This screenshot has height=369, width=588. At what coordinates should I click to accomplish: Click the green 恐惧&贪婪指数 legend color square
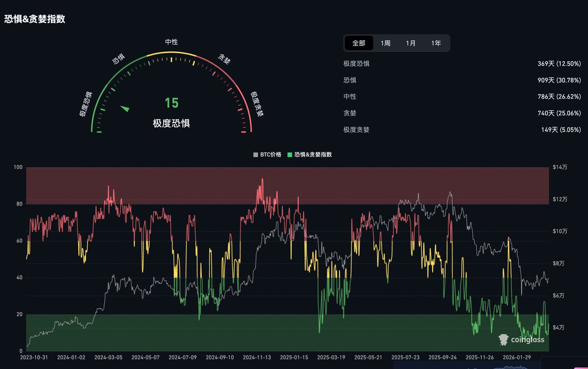[x=290, y=155]
